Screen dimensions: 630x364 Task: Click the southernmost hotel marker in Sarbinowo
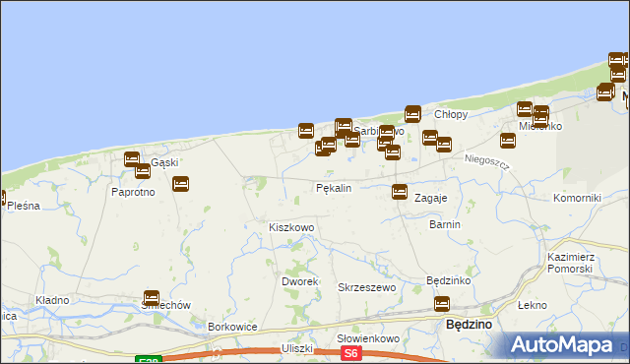393,152
